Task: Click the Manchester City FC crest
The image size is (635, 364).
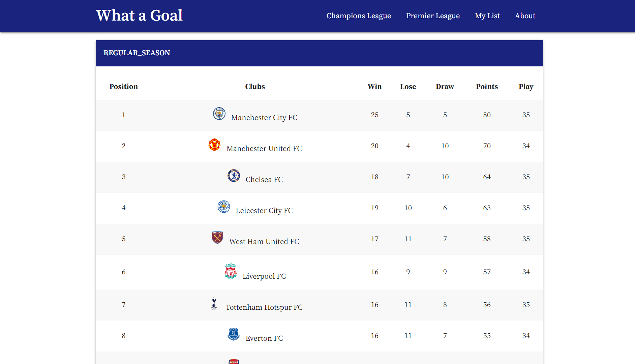Action: [219, 114]
